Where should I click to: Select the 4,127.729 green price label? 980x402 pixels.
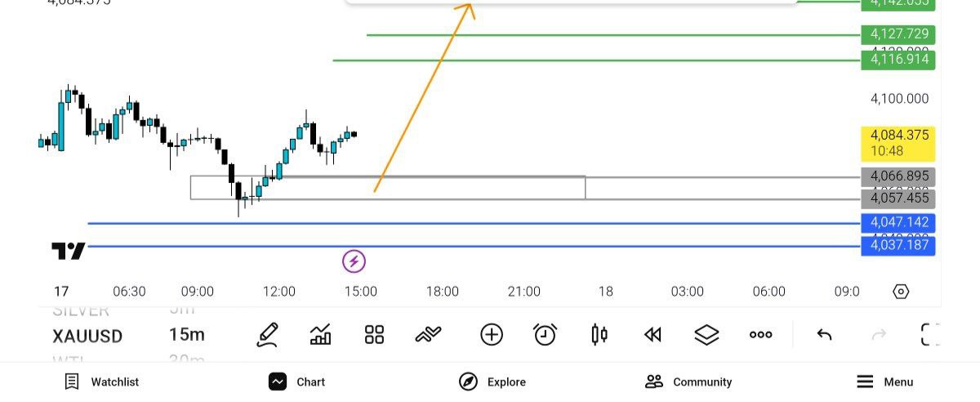[898, 34]
